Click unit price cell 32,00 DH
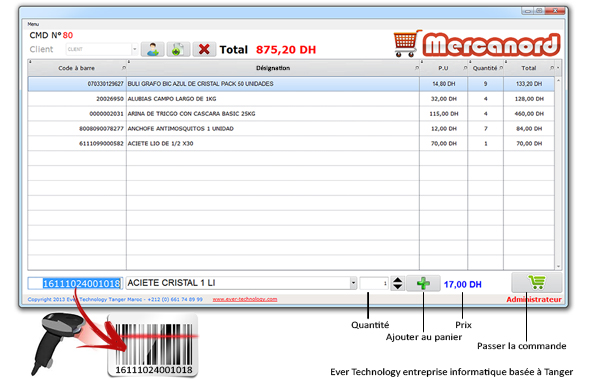The image size is (590, 379). [444, 99]
